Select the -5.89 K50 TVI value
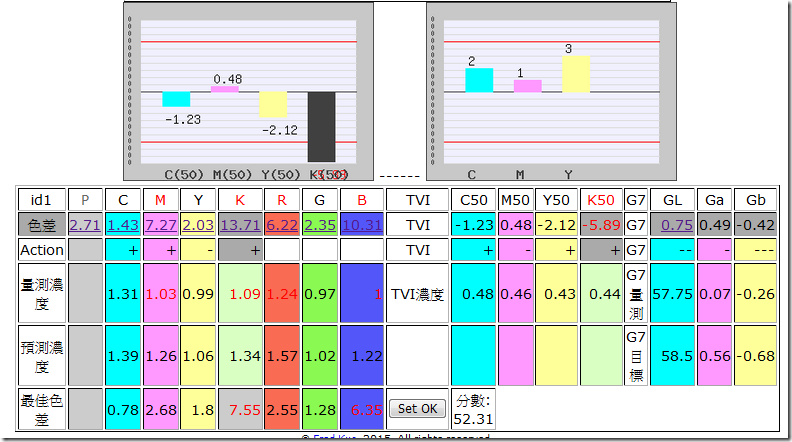The height and width of the screenshot is (442, 792). 601,225
